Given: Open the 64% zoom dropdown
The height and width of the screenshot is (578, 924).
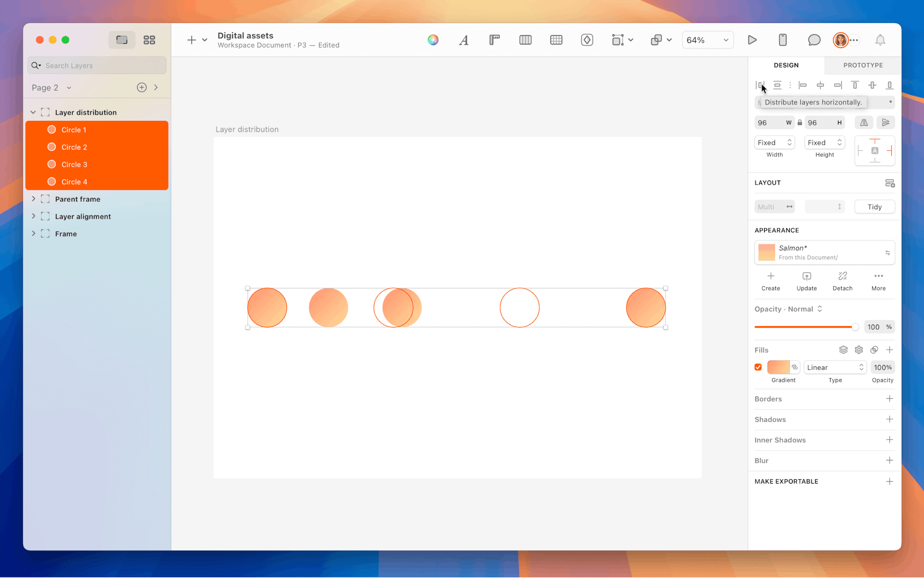Looking at the screenshot, I should click(707, 40).
